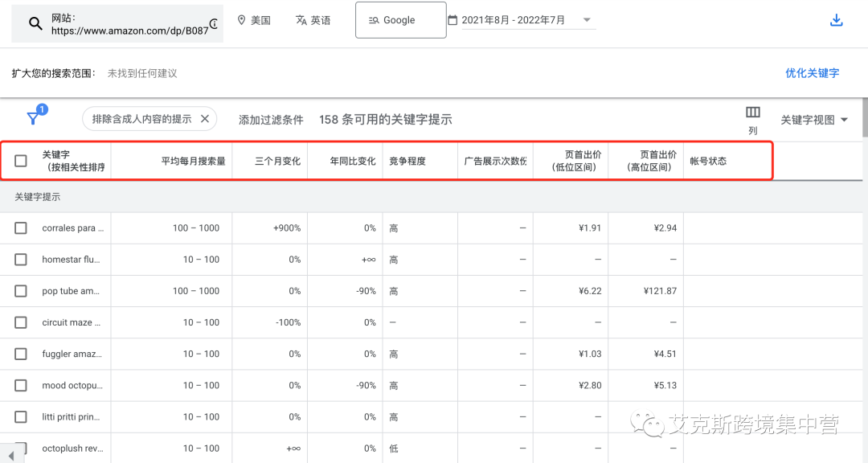This screenshot has height=463, width=868.
Task: Sort by 竞争程度 column header
Action: click(407, 161)
